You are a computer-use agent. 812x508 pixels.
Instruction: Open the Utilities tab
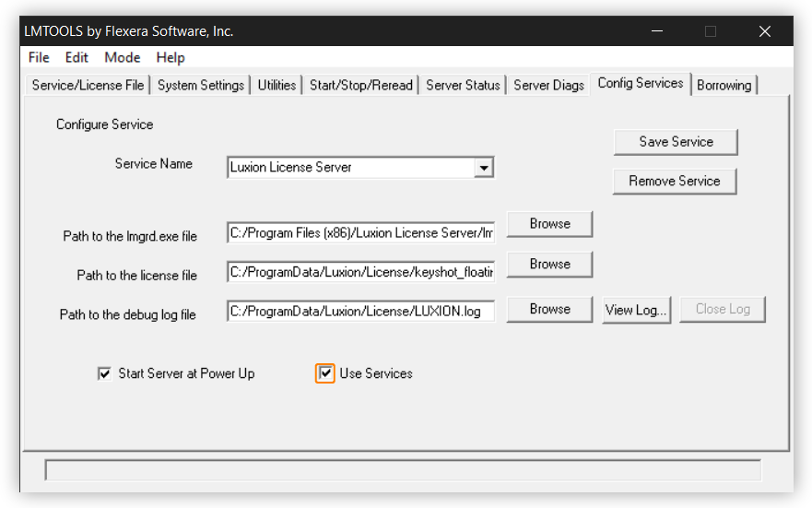click(x=277, y=85)
